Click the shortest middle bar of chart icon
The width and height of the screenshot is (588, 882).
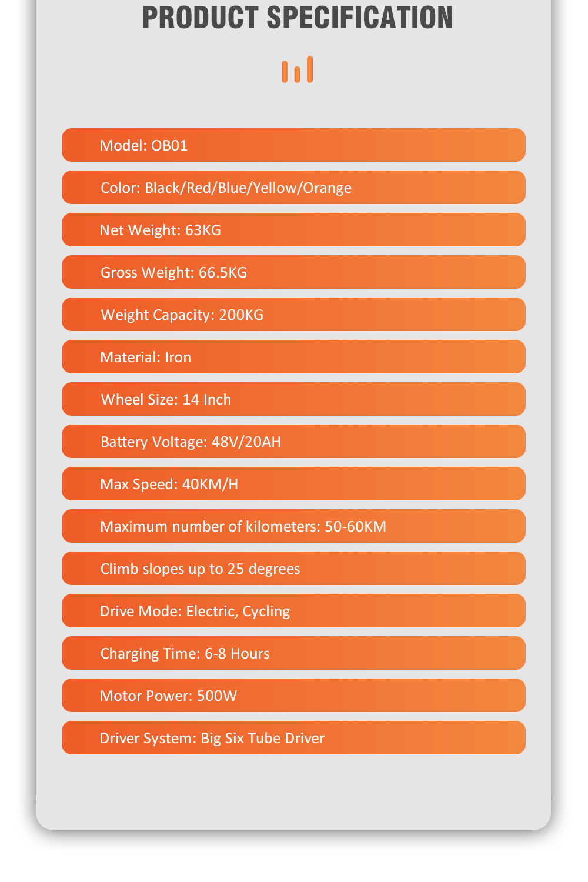coord(298,75)
